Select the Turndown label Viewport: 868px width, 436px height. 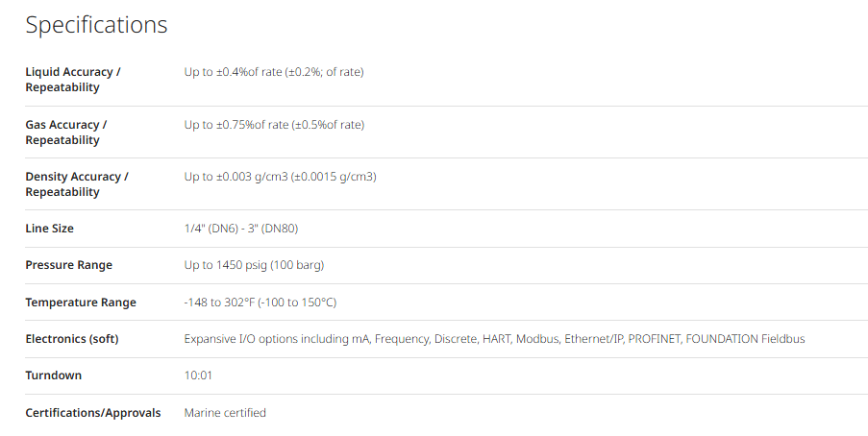(x=53, y=375)
